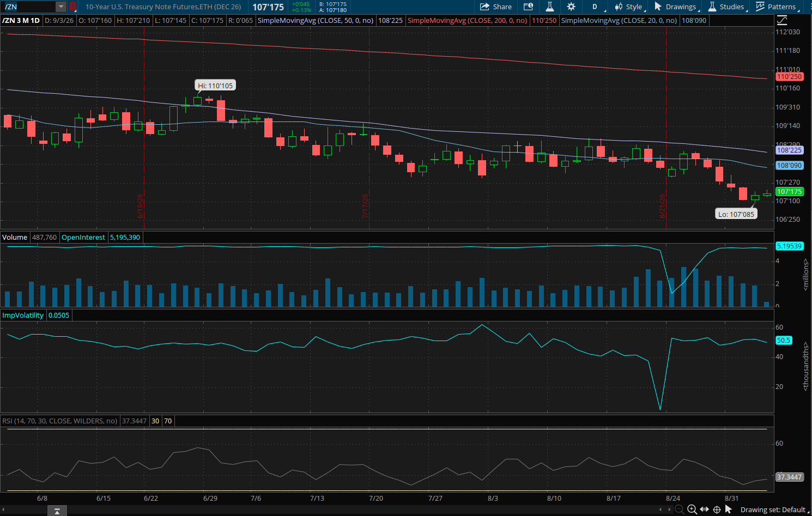Click the millions volume axis label
Image resolution: width=812 pixels, height=516 pixels.
tap(806, 274)
